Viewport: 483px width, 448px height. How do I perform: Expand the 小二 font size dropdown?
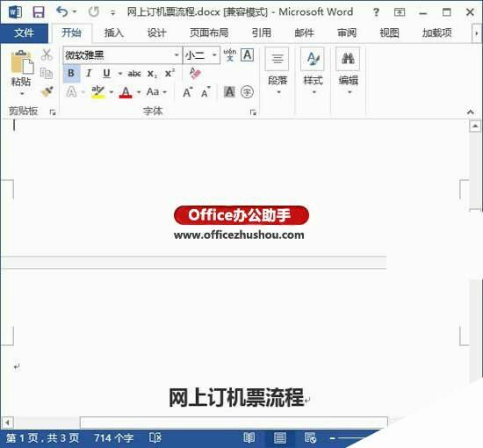(x=214, y=55)
